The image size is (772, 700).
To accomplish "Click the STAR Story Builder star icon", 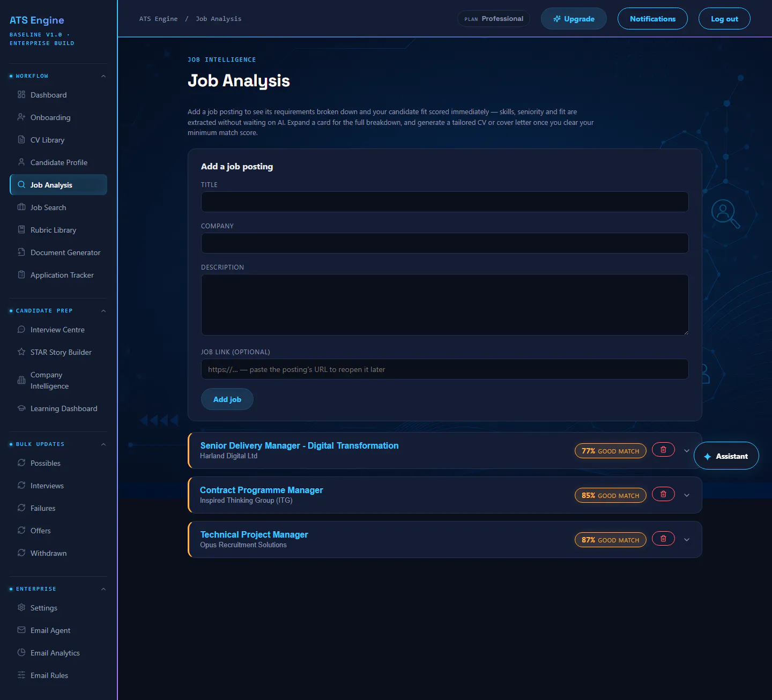I will click(21, 352).
